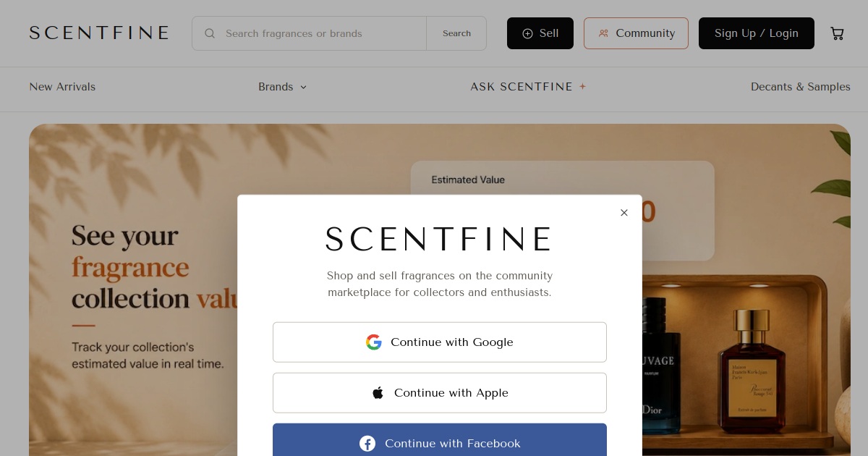Continue with Google sign-in

point(440,342)
